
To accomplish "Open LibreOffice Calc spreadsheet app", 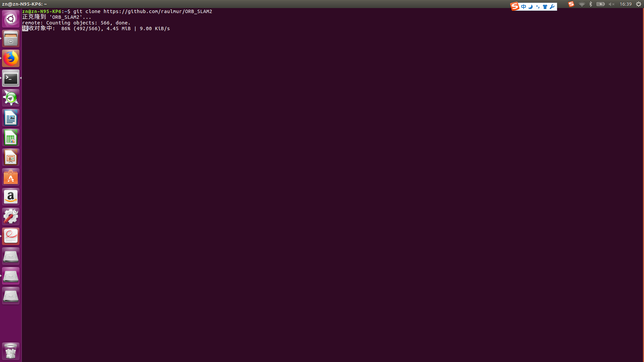I will click(11, 137).
